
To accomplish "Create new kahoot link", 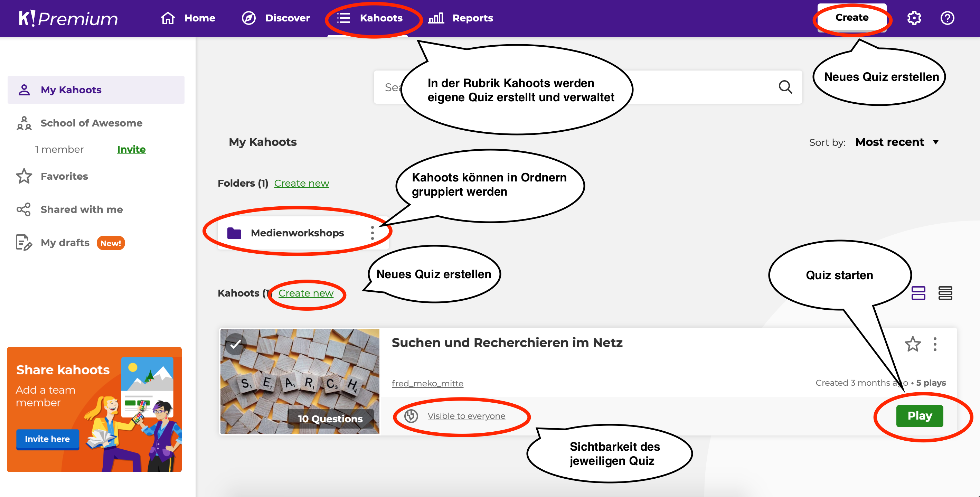I will [x=306, y=293].
